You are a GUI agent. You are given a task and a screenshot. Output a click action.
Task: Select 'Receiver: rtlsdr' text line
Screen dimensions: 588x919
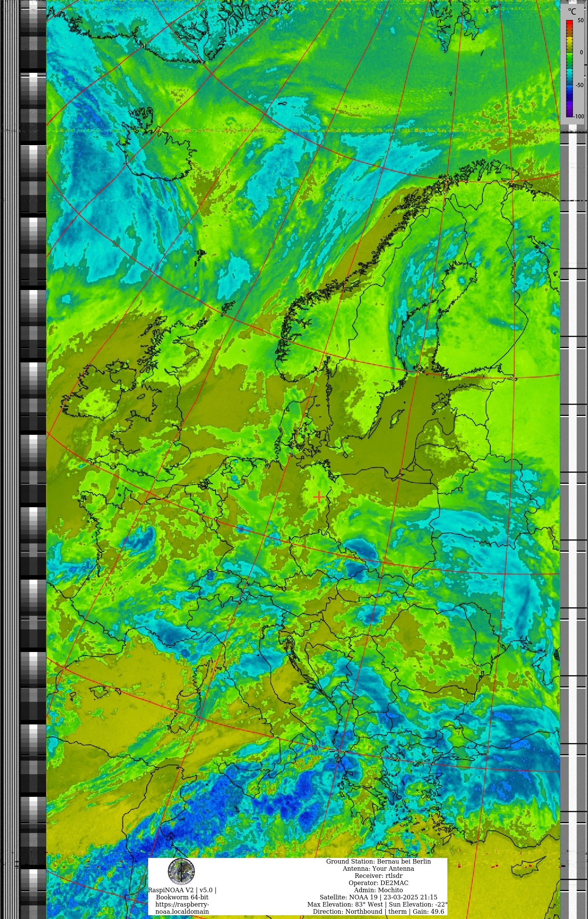coord(378,876)
